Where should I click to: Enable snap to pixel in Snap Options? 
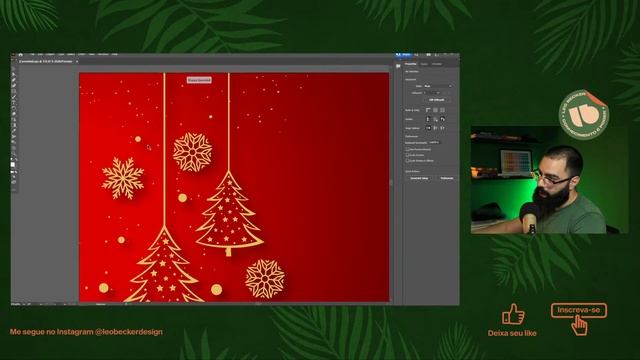pyautogui.click(x=436, y=128)
